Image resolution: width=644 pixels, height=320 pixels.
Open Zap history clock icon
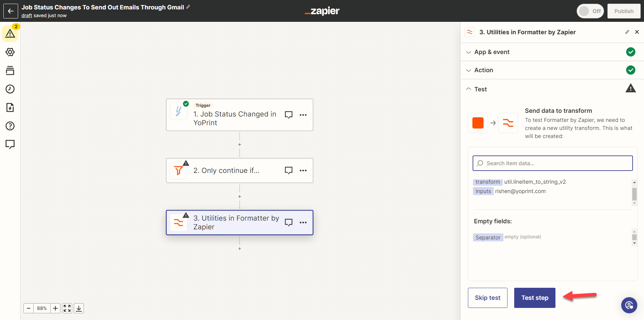(x=10, y=89)
